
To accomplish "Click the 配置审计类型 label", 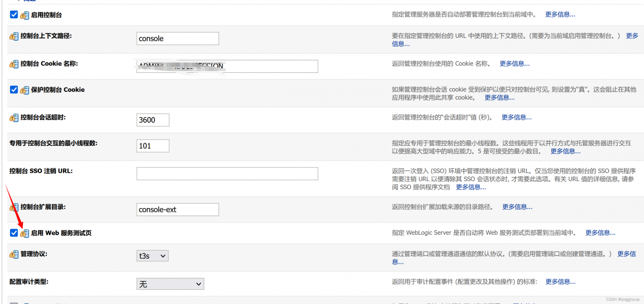I will [29, 282].
